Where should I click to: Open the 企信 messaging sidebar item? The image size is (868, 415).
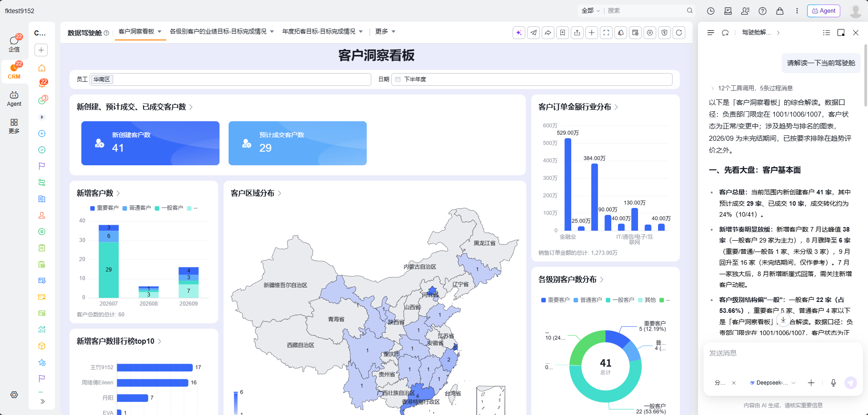click(14, 44)
